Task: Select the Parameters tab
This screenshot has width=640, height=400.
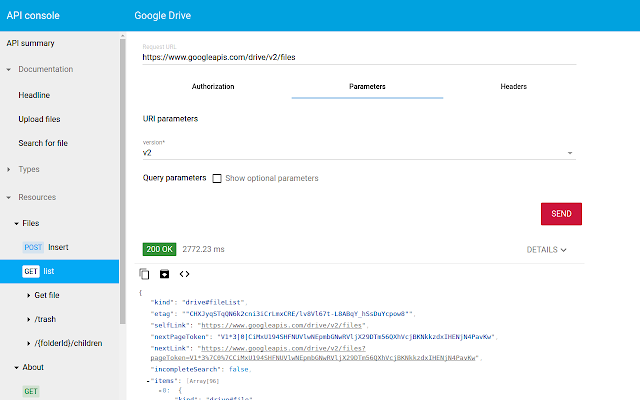Action: 367,87
